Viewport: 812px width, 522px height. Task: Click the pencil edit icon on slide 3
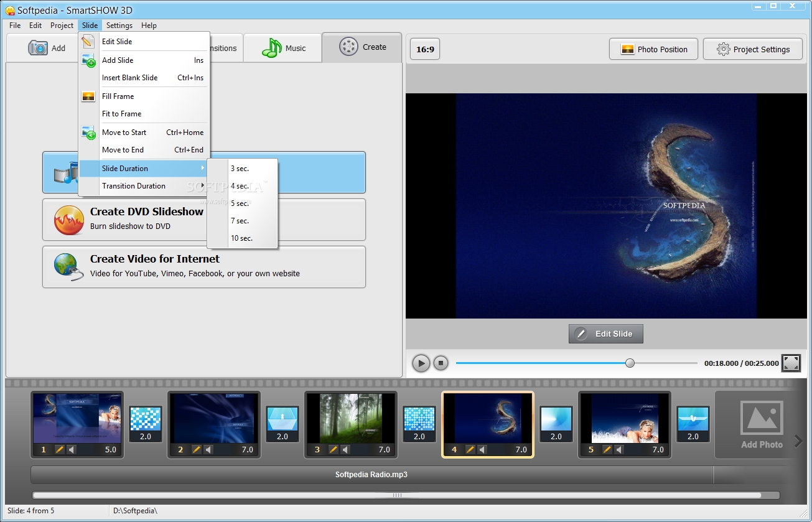[x=334, y=449]
